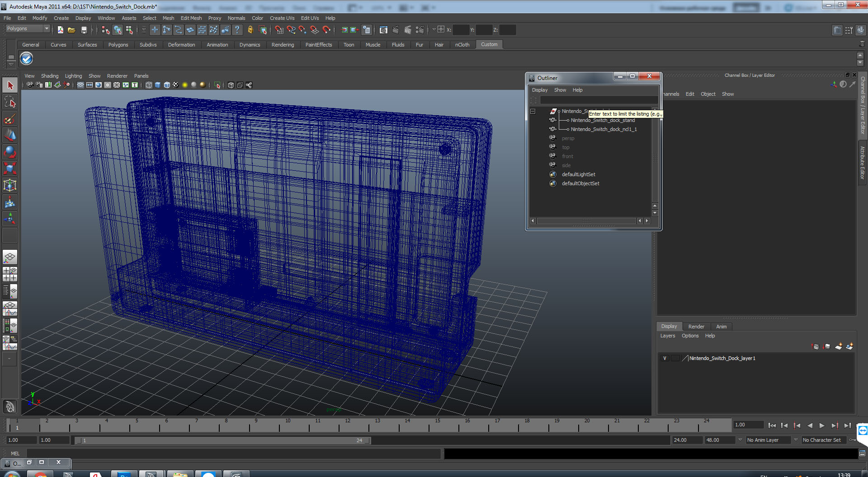The height and width of the screenshot is (477, 868).
Task: Switch to the Render layer tab
Action: click(x=696, y=327)
